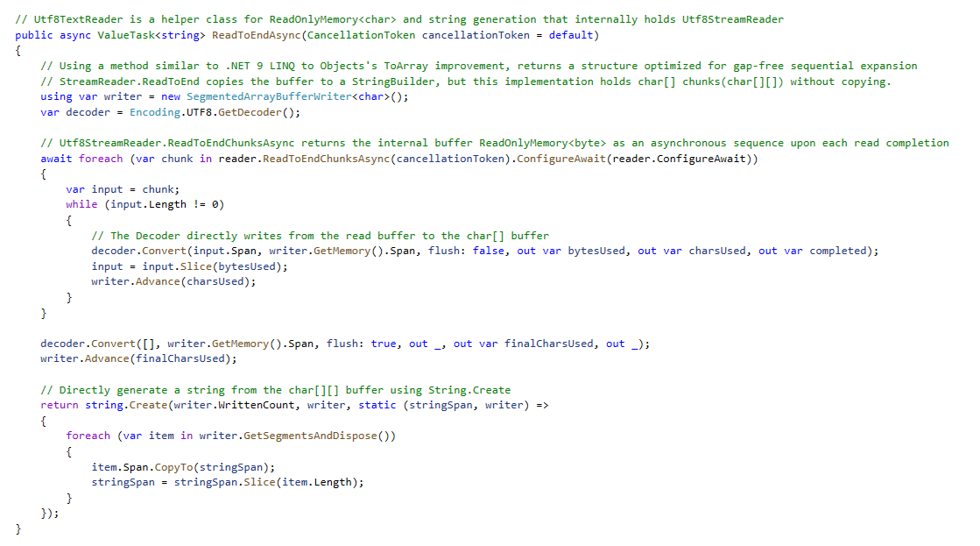Viewport: 980px width, 546px height.
Task: Click item.Span.CopyTo(stringSpan) statement
Action: point(183,467)
